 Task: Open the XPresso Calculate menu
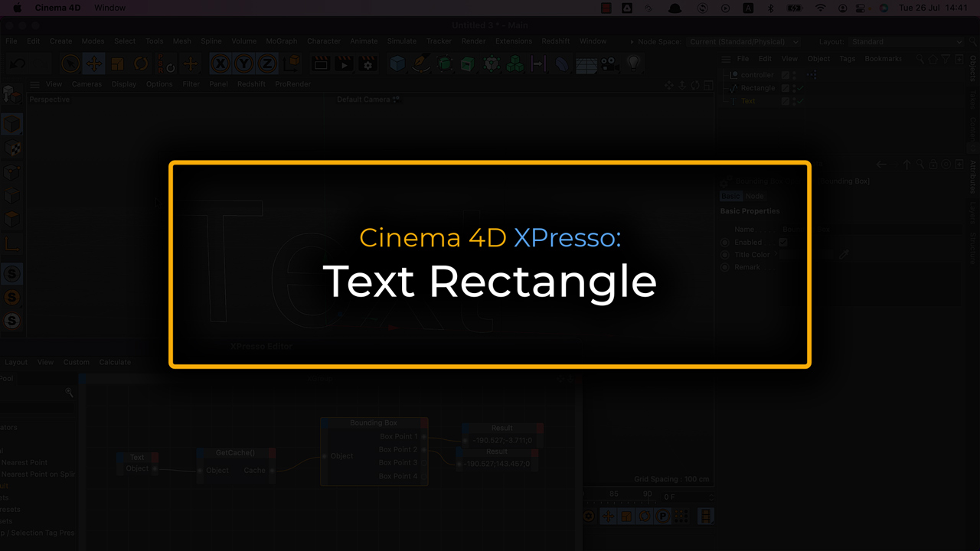(115, 362)
